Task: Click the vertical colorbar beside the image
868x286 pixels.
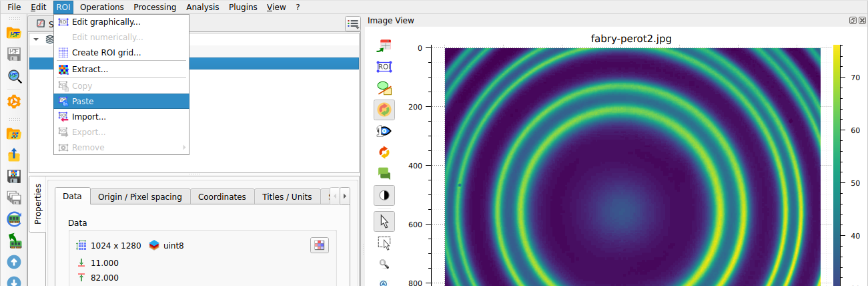Action: (x=837, y=165)
